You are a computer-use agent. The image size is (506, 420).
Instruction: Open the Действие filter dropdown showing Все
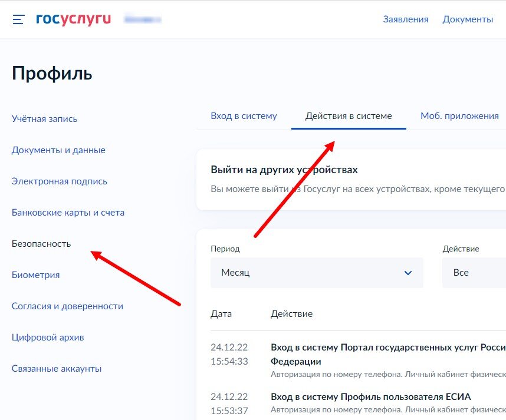click(x=474, y=273)
